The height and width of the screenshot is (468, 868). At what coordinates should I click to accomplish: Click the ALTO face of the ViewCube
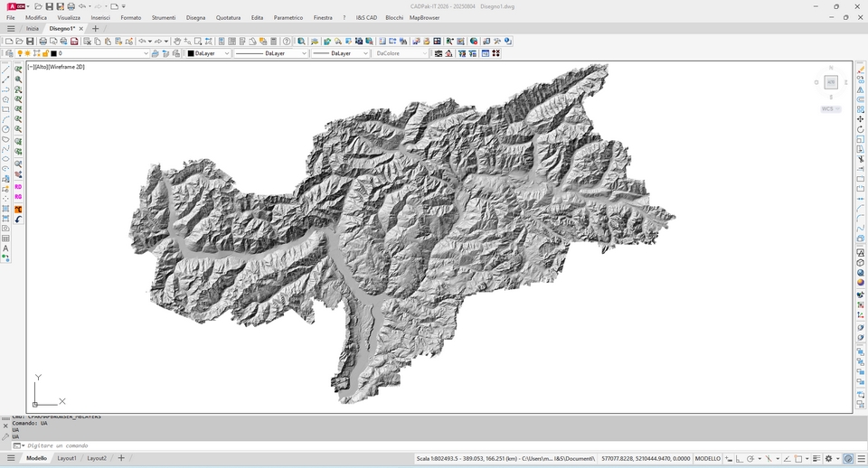pyautogui.click(x=831, y=82)
